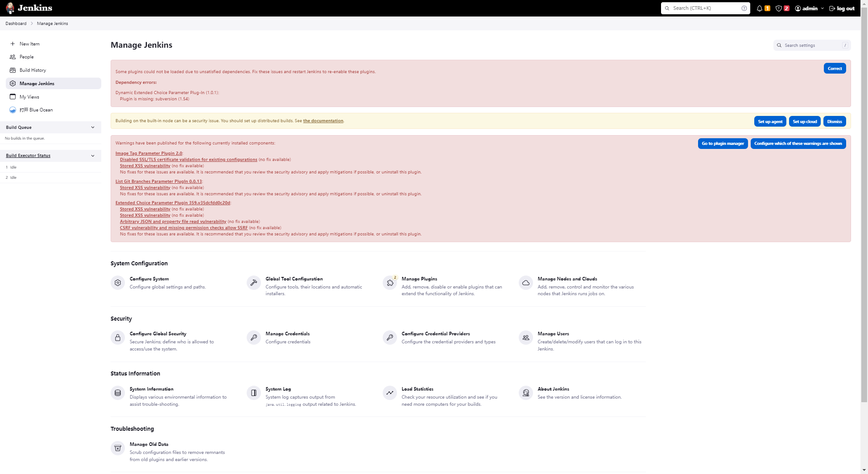Open Extended Choice Parameter Plugin link

(x=173, y=202)
